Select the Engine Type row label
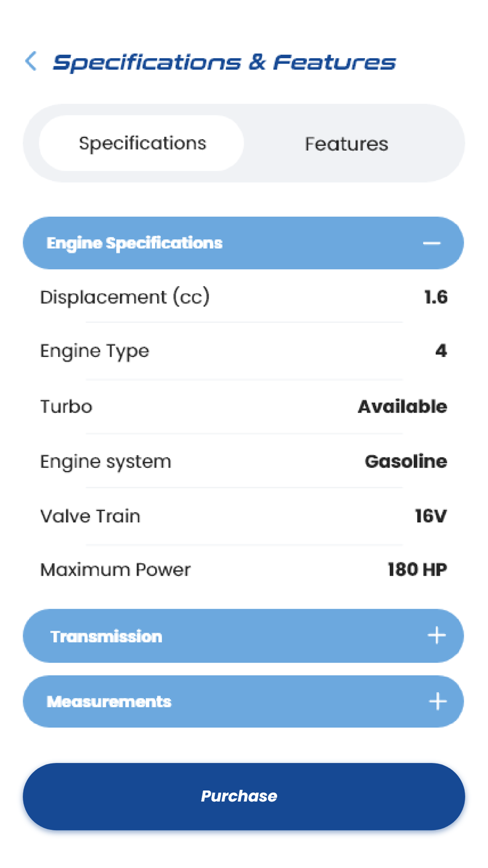The width and height of the screenshot is (488, 868). click(95, 351)
